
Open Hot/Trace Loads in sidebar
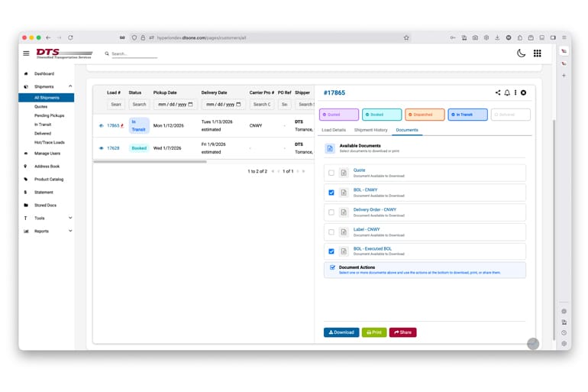50,143
